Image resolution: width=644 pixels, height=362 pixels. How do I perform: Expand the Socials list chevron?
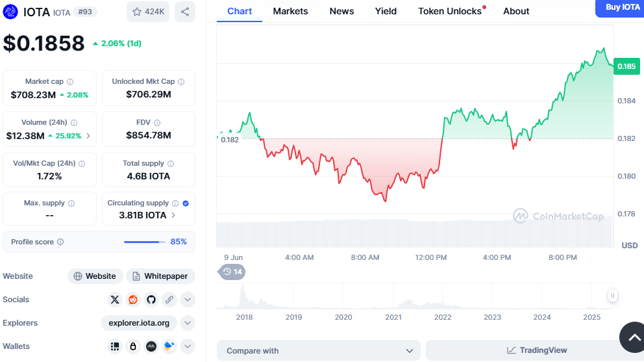coord(188,300)
